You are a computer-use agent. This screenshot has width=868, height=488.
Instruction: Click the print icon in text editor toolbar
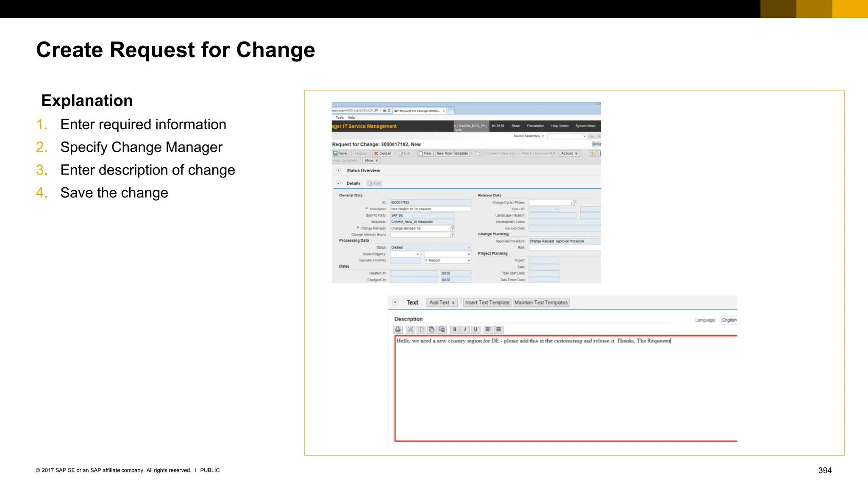click(x=398, y=329)
